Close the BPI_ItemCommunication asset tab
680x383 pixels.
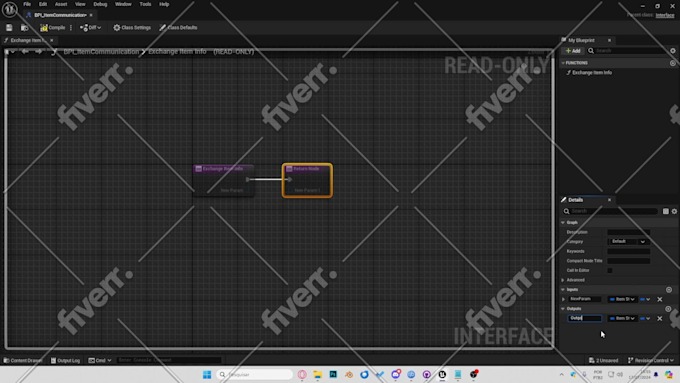pos(91,15)
